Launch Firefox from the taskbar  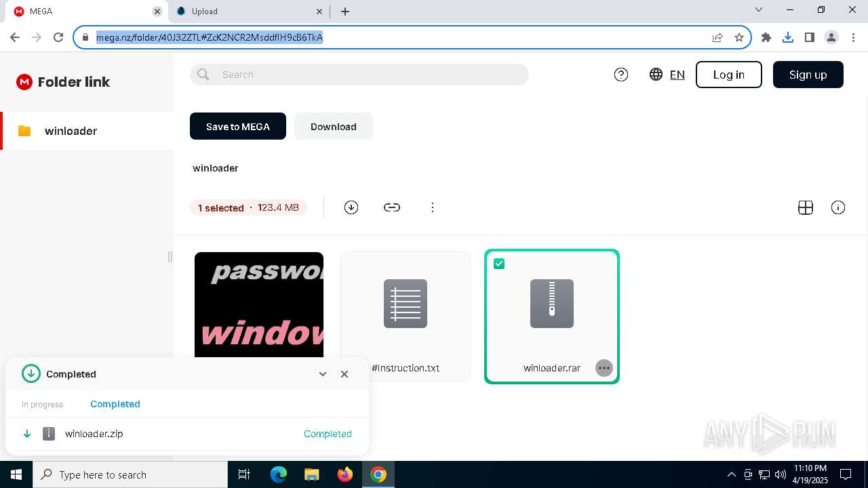tap(345, 474)
